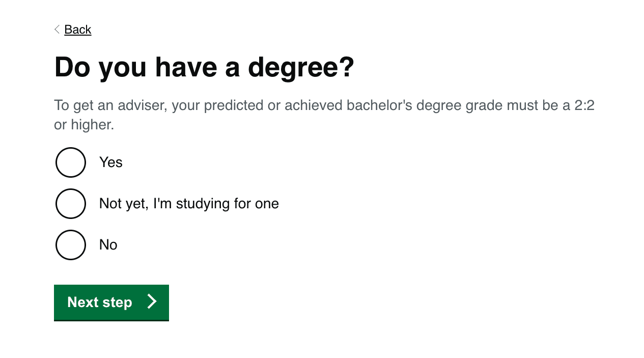The width and height of the screenshot is (644, 358).
Task: Click the arrow icon inside Next step button
Action: (x=152, y=301)
